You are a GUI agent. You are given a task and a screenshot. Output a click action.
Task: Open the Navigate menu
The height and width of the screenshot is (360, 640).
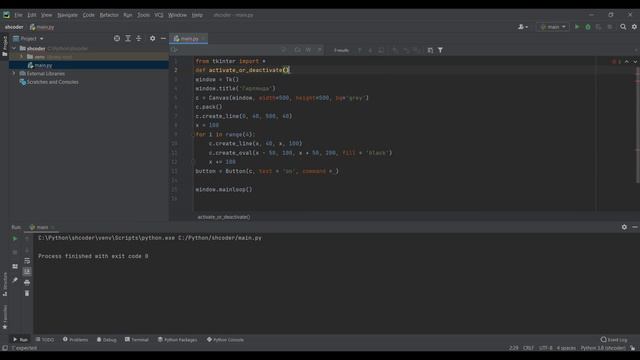point(67,15)
